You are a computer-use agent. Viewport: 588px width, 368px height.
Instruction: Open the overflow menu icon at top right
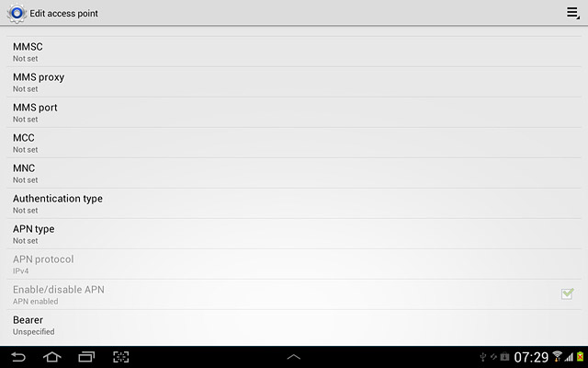pyautogui.click(x=572, y=13)
